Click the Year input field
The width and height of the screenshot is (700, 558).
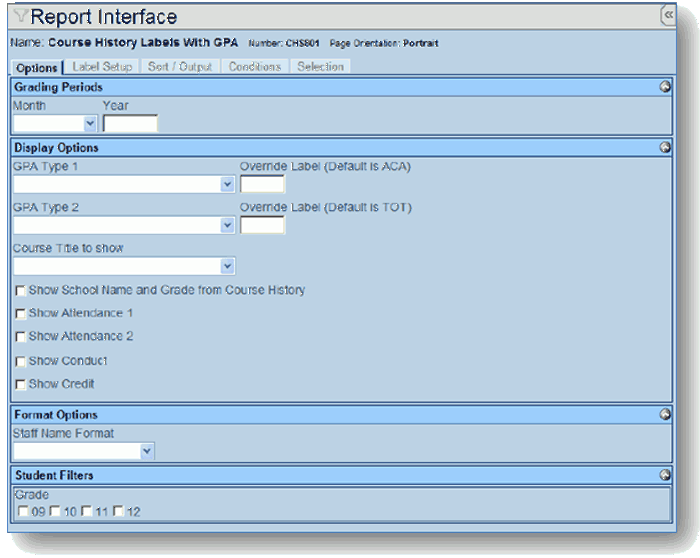(130, 124)
